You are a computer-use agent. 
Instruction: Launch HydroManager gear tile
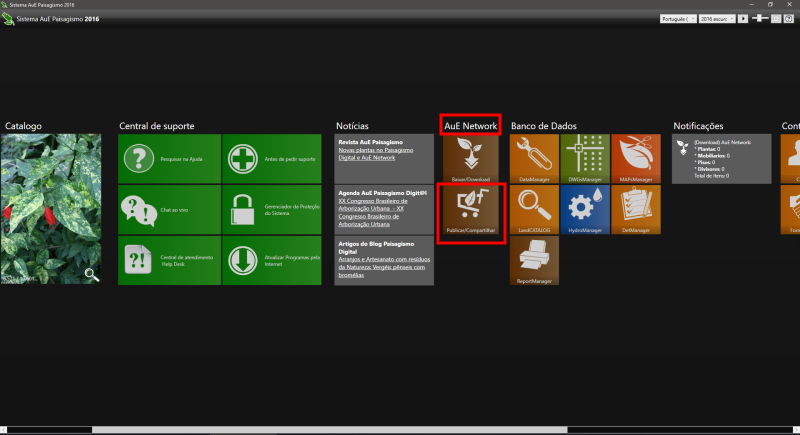pyautogui.click(x=585, y=210)
